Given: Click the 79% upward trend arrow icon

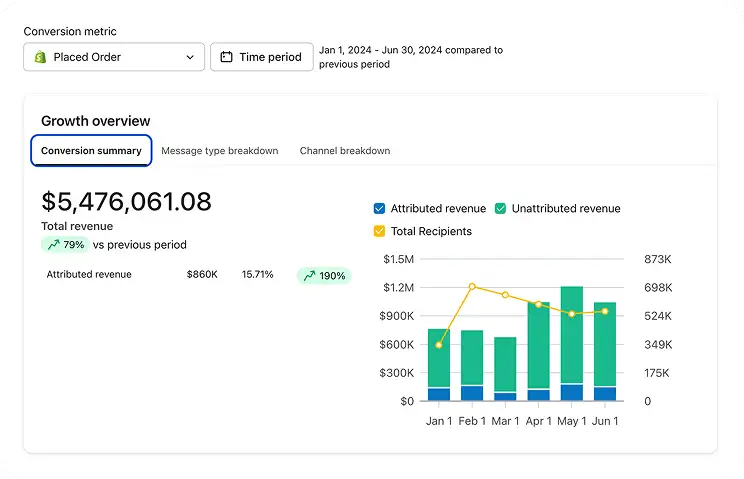Looking at the screenshot, I should [x=54, y=245].
